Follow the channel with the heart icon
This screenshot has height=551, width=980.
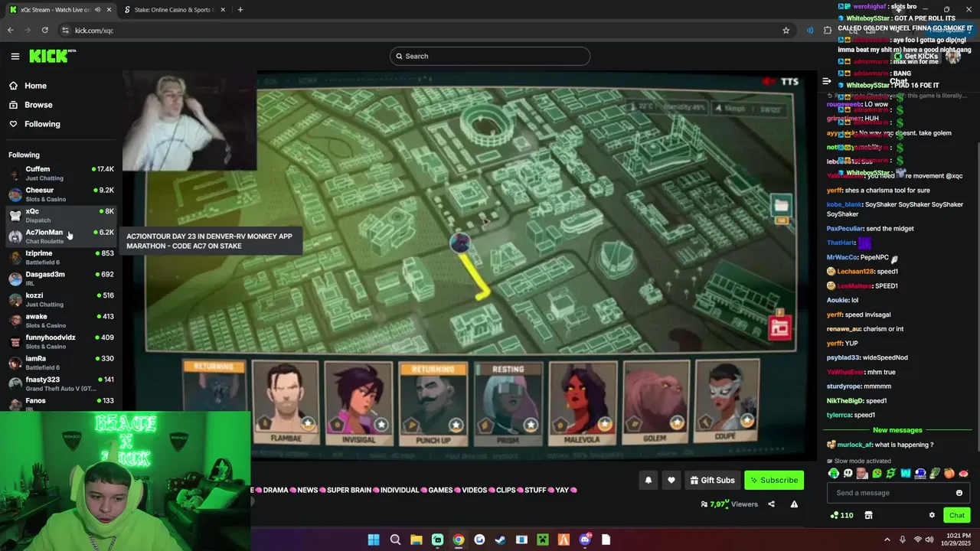point(671,480)
